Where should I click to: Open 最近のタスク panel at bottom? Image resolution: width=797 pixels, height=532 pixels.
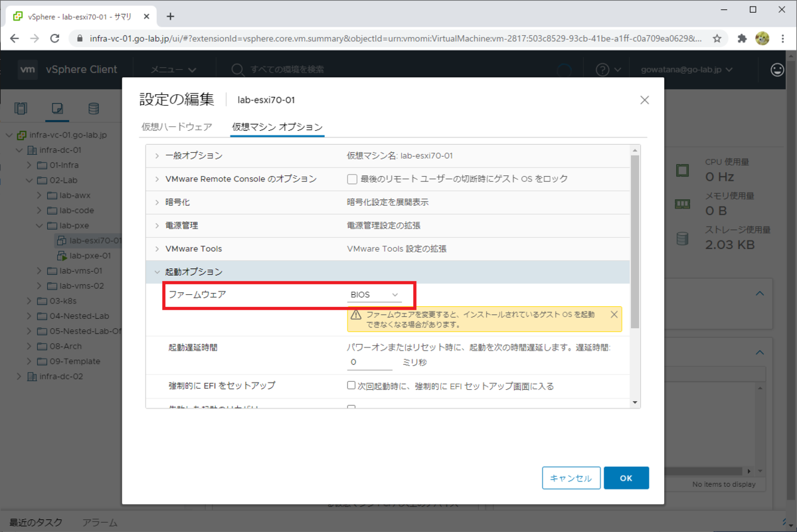[x=36, y=522]
